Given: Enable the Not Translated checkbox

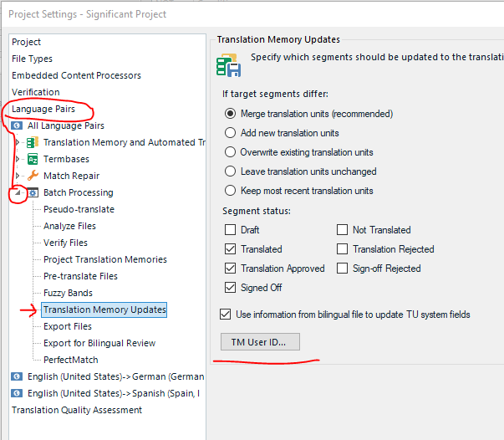Looking at the screenshot, I should [342, 230].
